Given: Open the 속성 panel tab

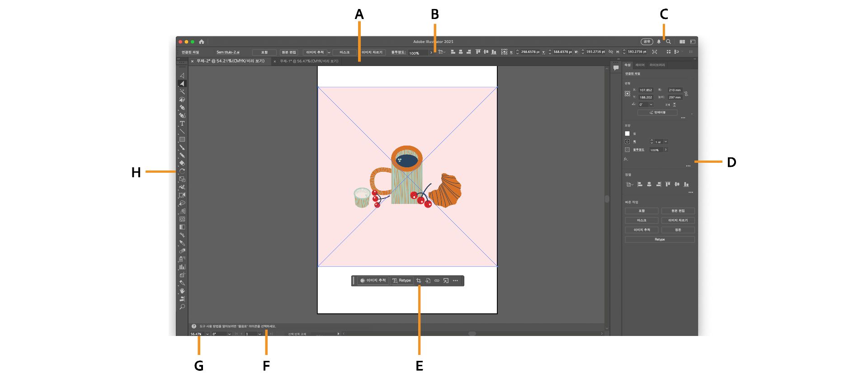Looking at the screenshot, I should (x=627, y=65).
